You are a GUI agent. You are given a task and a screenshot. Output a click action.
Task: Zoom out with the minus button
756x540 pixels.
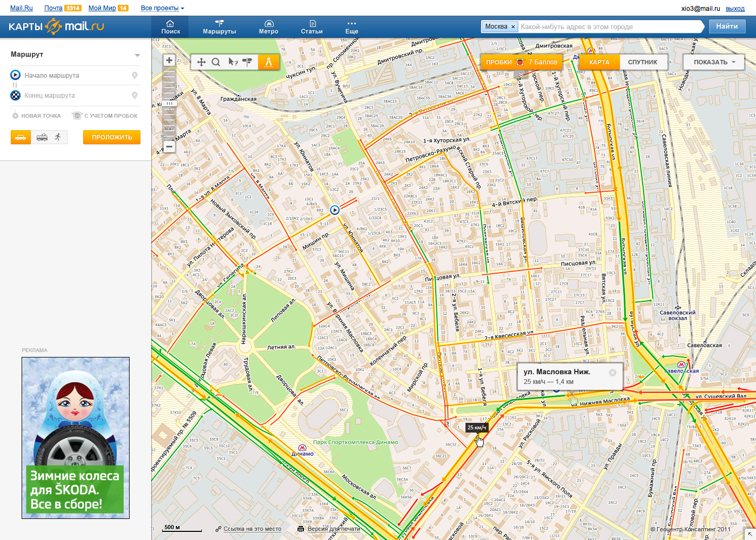point(169,146)
